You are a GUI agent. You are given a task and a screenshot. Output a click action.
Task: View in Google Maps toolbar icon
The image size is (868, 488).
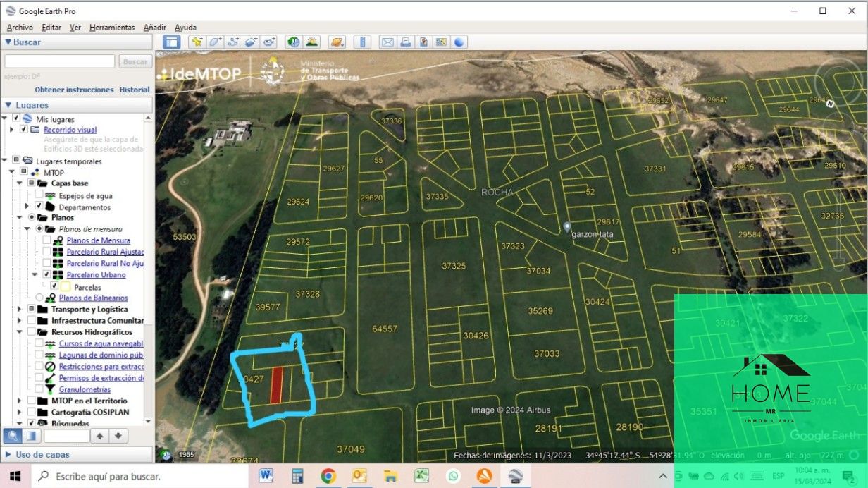pos(441,42)
